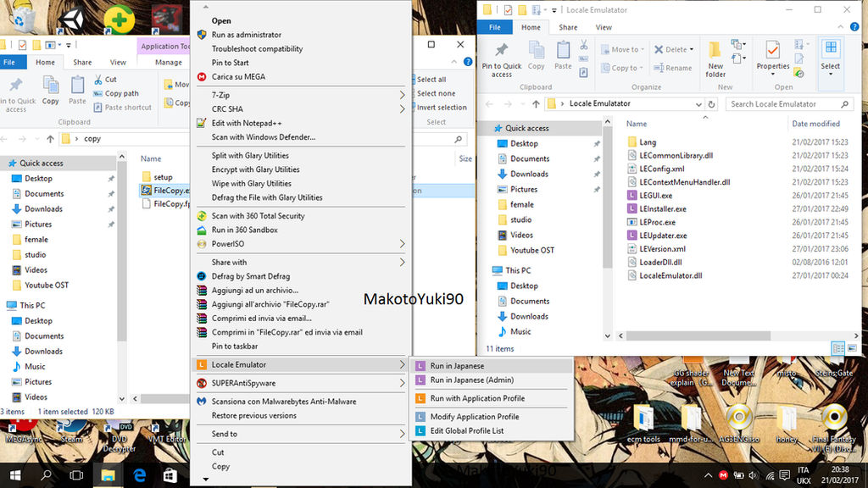Expand the 7-Zip submenu
868x488 pixels.
[x=402, y=95]
